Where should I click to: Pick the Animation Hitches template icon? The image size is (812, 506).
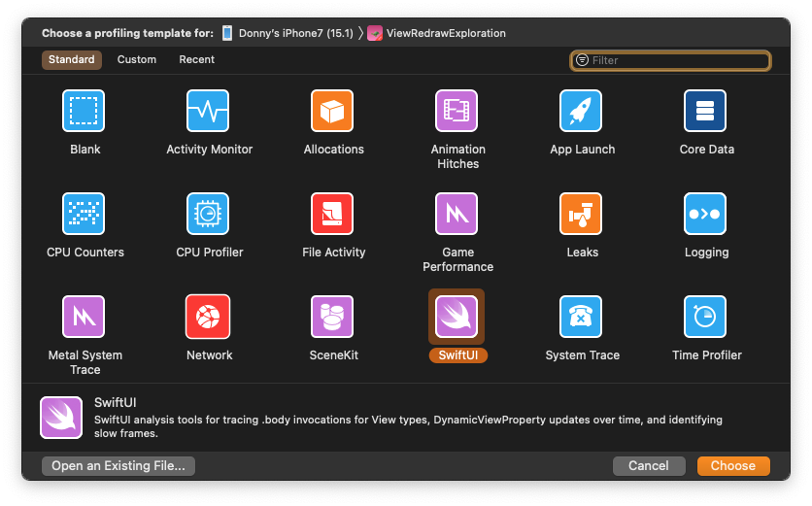click(457, 111)
